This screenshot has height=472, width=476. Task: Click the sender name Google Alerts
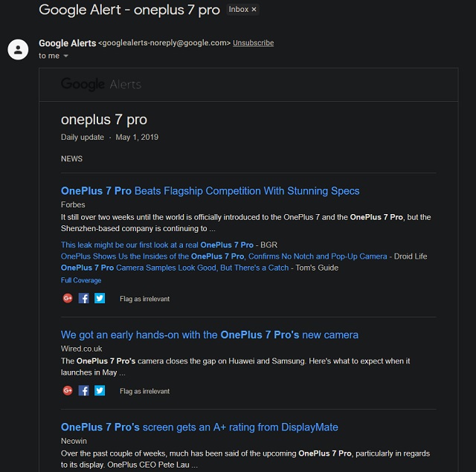click(68, 43)
